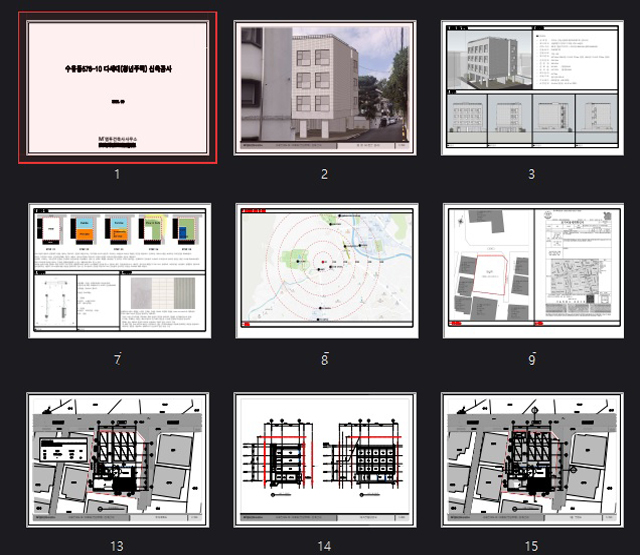
Task: Click the page number label 7
Action: pyautogui.click(x=117, y=359)
